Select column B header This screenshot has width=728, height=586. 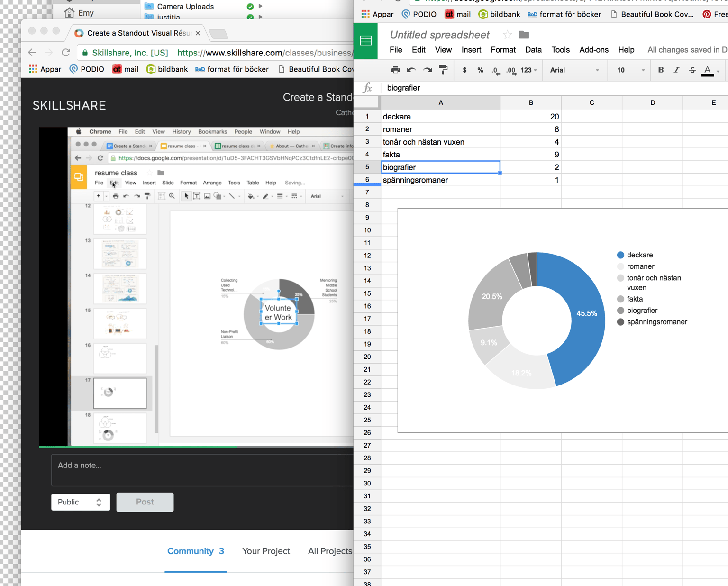[x=531, y=102]
